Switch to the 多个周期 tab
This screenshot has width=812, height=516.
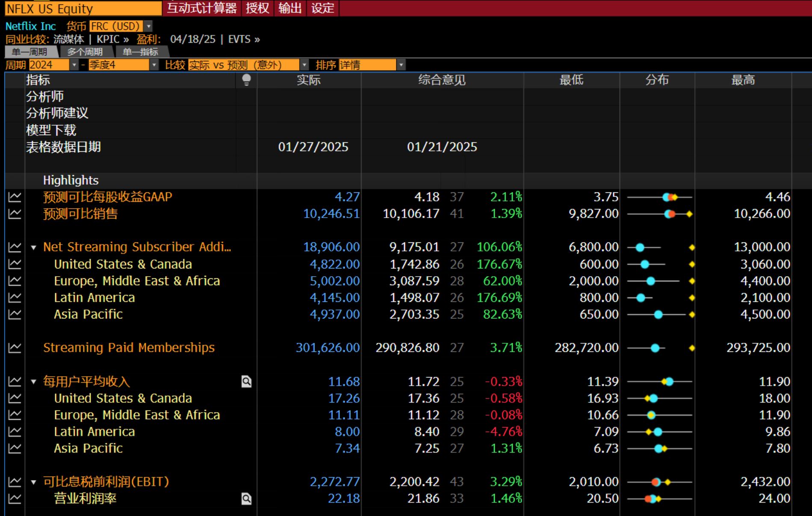[x=85, y=52]
